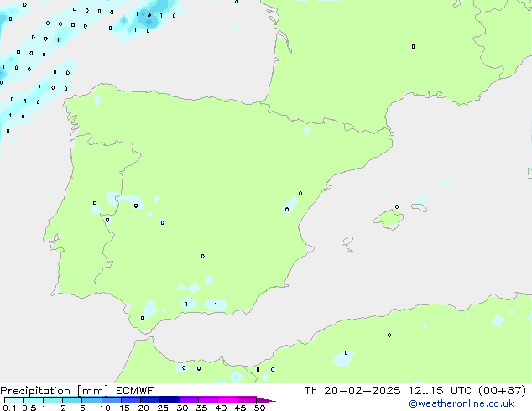Click the "20-02-2025" forecast date
Screen dimensions: 532x411
point(362,391)
